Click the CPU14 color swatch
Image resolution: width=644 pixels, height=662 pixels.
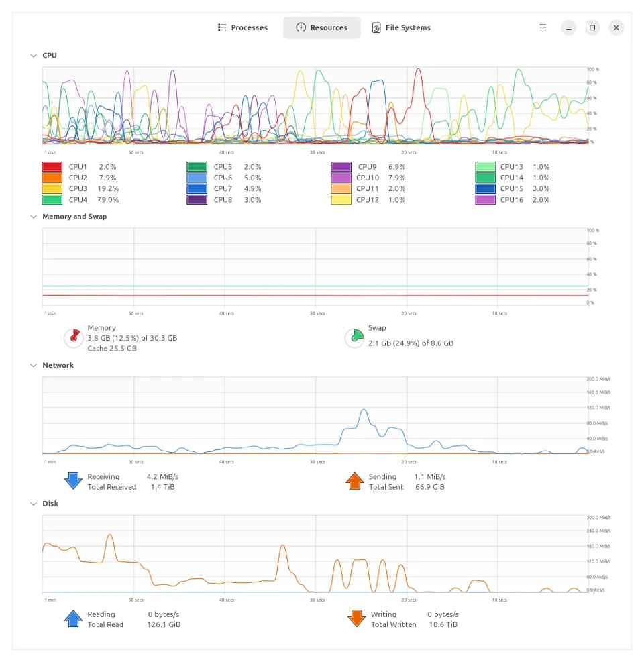485,178
